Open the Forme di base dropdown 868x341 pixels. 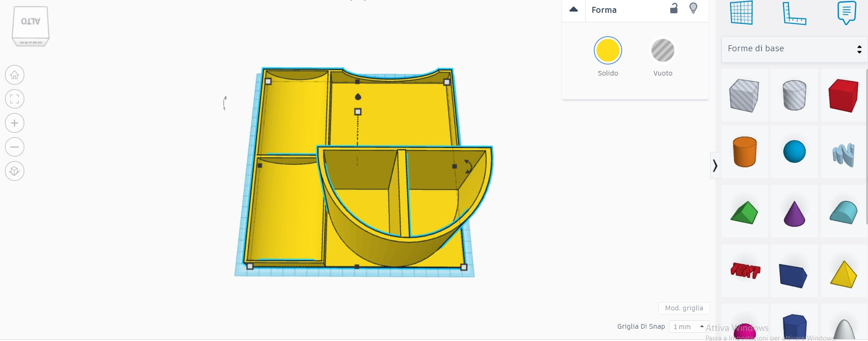click(x=794, y=49)
